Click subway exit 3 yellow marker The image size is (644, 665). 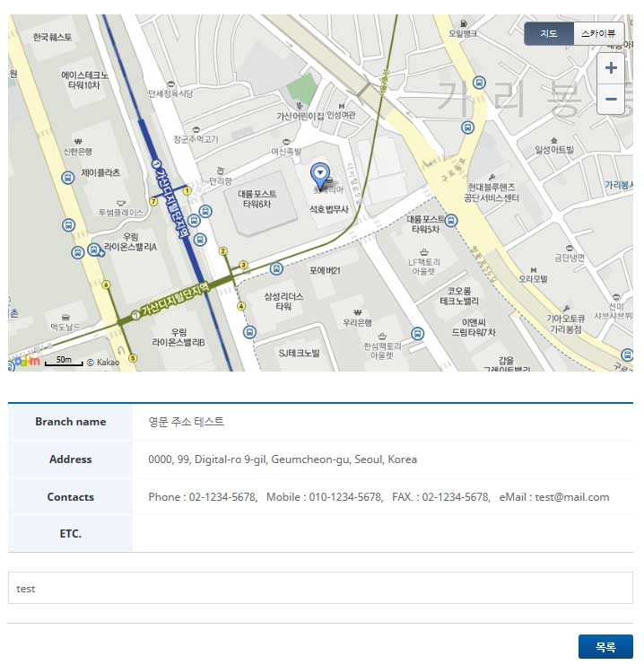pos(244,265)
